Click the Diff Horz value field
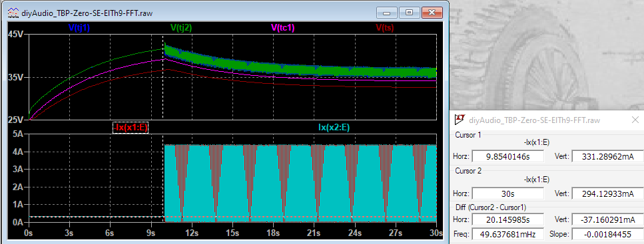Image resolution: width=644 pixels, height=244 pixels. (507, 221)
